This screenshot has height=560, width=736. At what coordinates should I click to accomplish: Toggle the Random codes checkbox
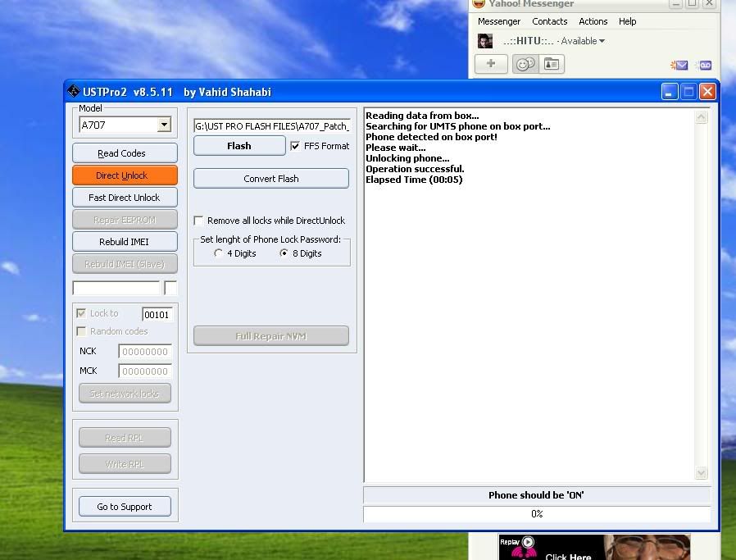click(81, 331)
